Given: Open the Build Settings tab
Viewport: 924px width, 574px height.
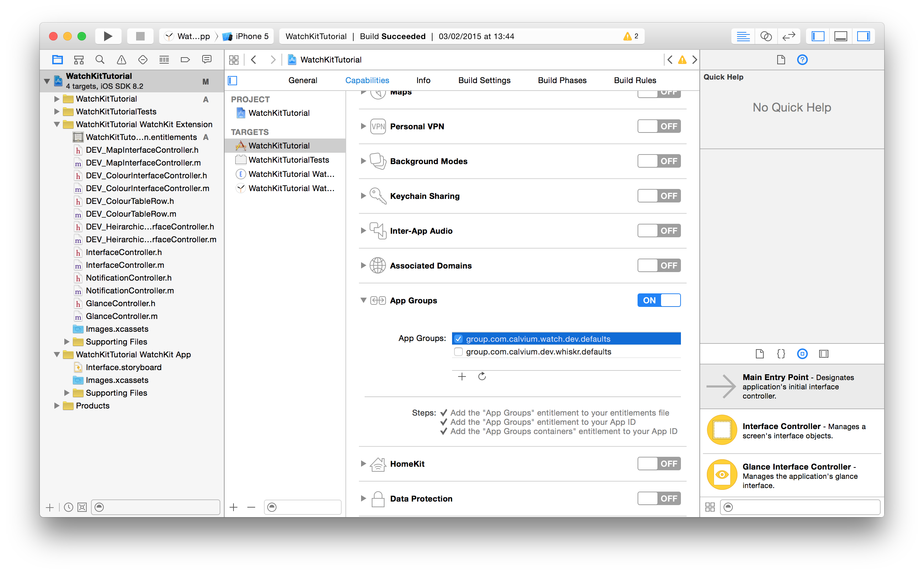Looking at the screenshot, I should click(484, 80).
